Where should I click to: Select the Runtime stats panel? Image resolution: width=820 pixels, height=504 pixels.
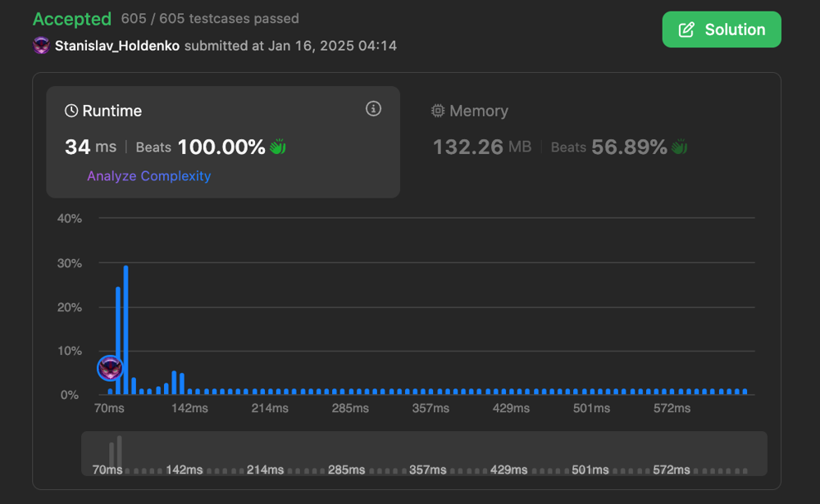(x=223, y=142)
